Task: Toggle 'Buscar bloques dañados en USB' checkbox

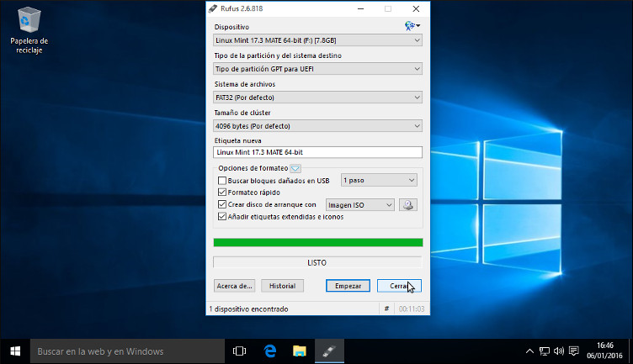Action: (x=222, y=181)
